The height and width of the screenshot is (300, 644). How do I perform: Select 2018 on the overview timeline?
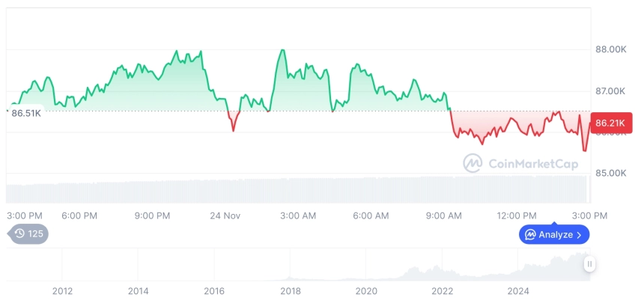point(291,291)
